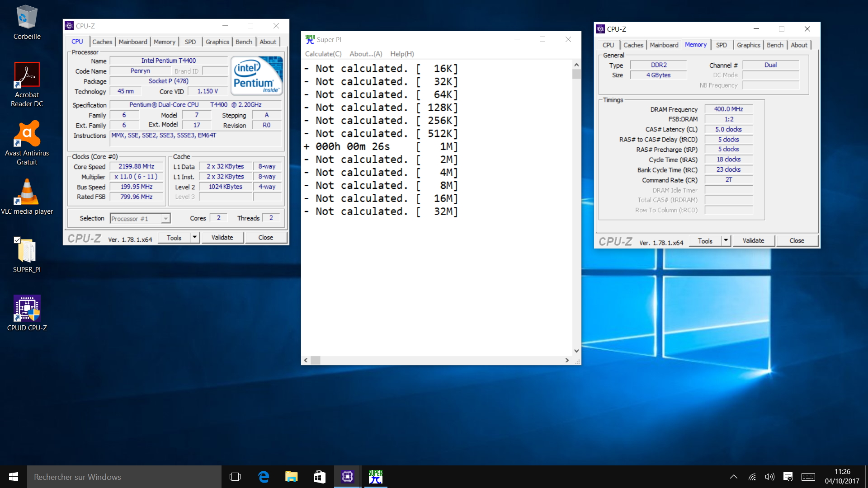The image size is (868, 488).
Task: Select Caches tab in left CPU-Z
Action: pos(102,42)
